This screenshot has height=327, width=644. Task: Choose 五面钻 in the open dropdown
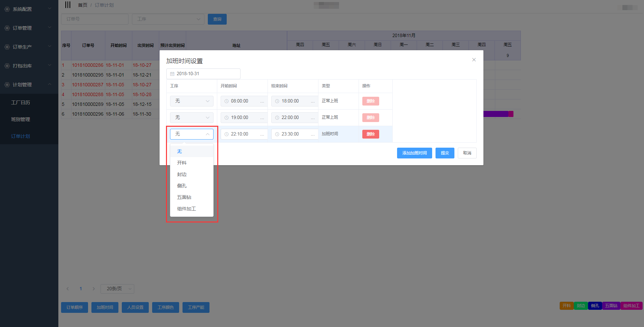[x=184, y=197]
